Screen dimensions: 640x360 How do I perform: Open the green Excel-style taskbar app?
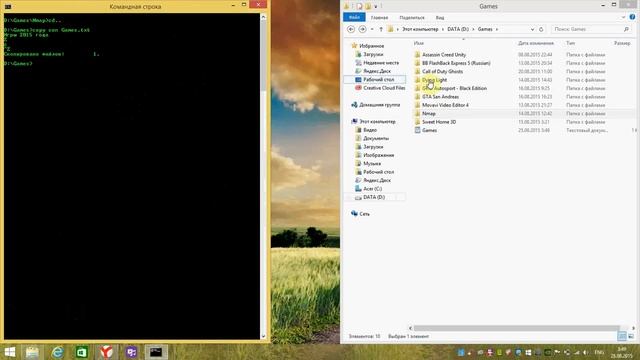(82, 352)
